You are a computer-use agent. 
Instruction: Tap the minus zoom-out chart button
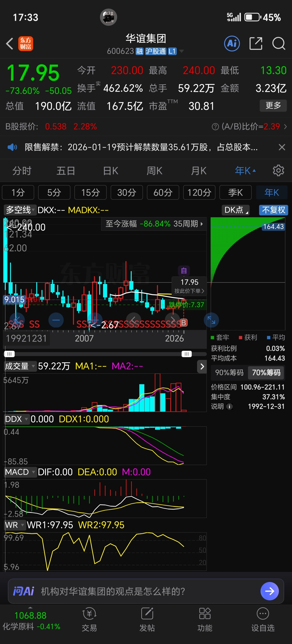coord(56,320)
